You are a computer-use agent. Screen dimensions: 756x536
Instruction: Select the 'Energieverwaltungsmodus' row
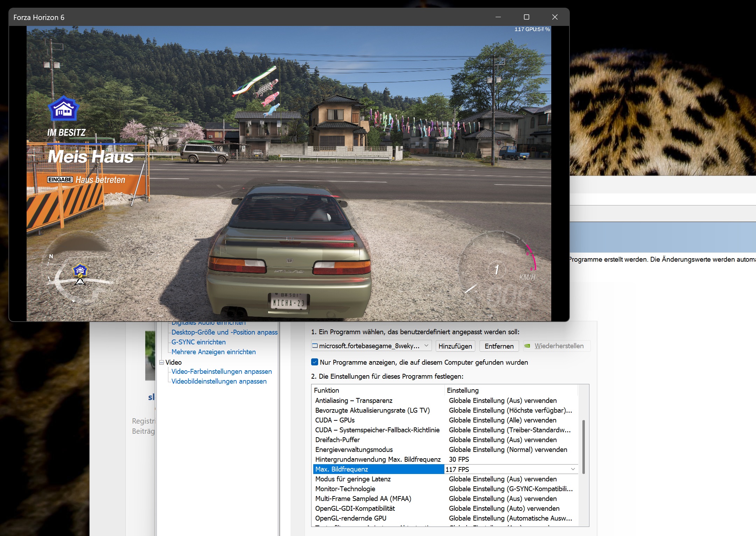[x=445, y=449]
